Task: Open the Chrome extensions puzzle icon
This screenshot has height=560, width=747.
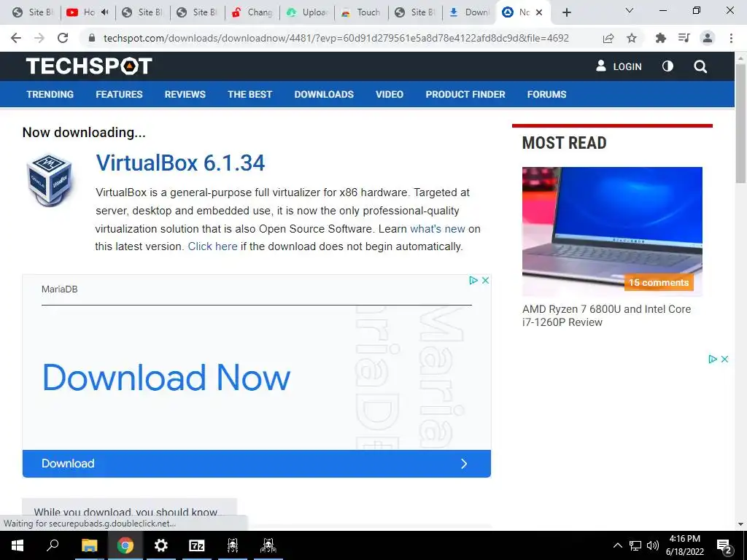Action: [660, 38]
